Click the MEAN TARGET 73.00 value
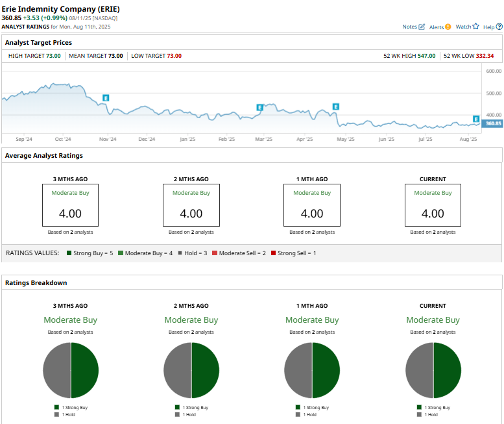The image size is (504, 424). tap(115, 56)
